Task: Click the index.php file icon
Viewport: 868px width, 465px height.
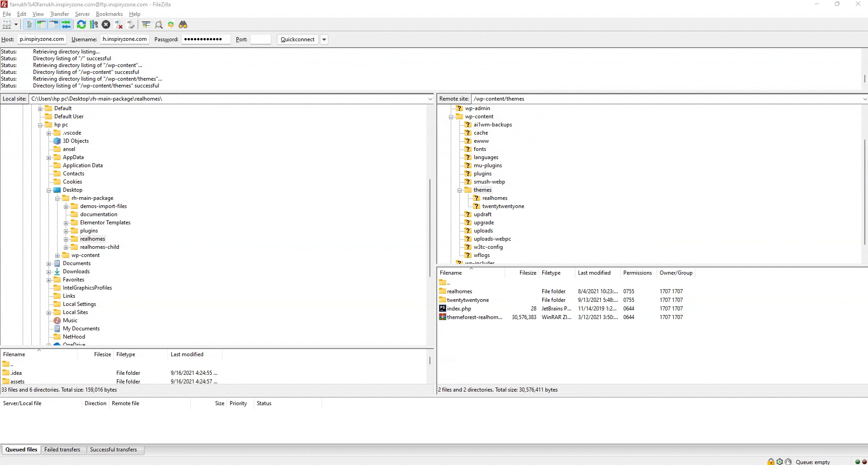Action: (443, 308)
